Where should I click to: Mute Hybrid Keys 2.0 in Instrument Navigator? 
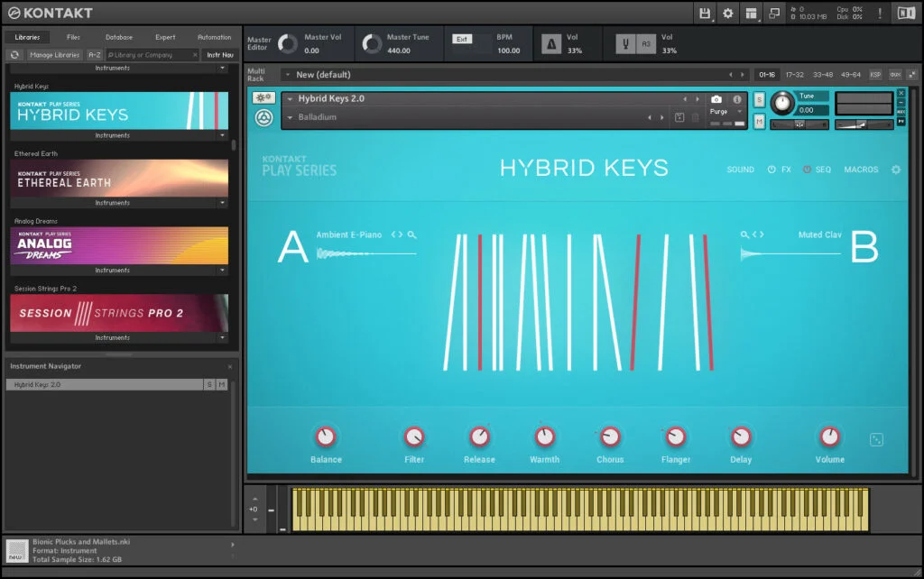222,384
